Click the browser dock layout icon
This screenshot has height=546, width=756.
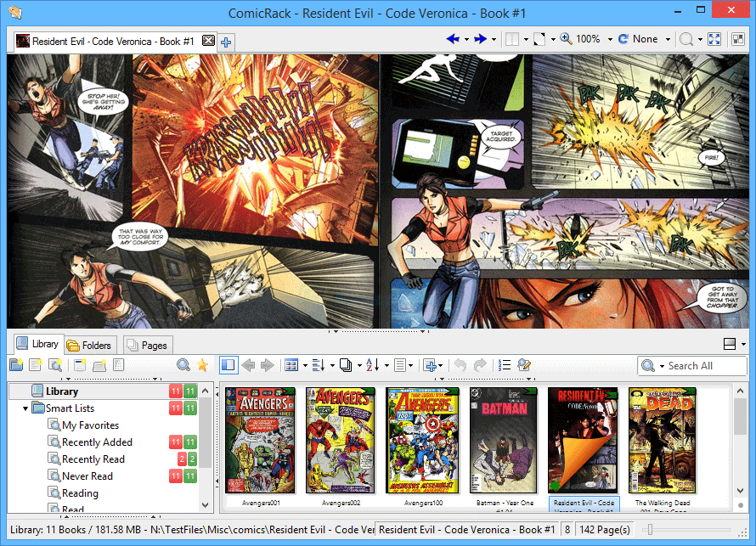tap(730, 344)
